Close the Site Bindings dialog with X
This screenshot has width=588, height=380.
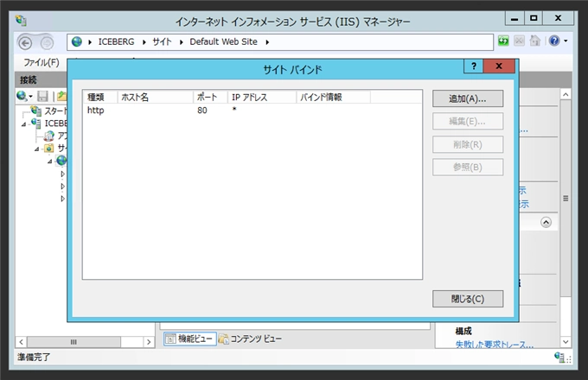499,66
